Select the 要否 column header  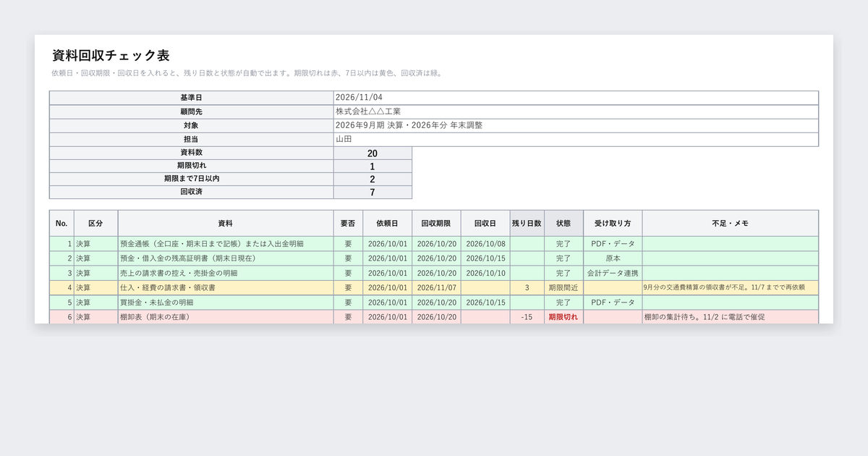[x=348, y=224]
